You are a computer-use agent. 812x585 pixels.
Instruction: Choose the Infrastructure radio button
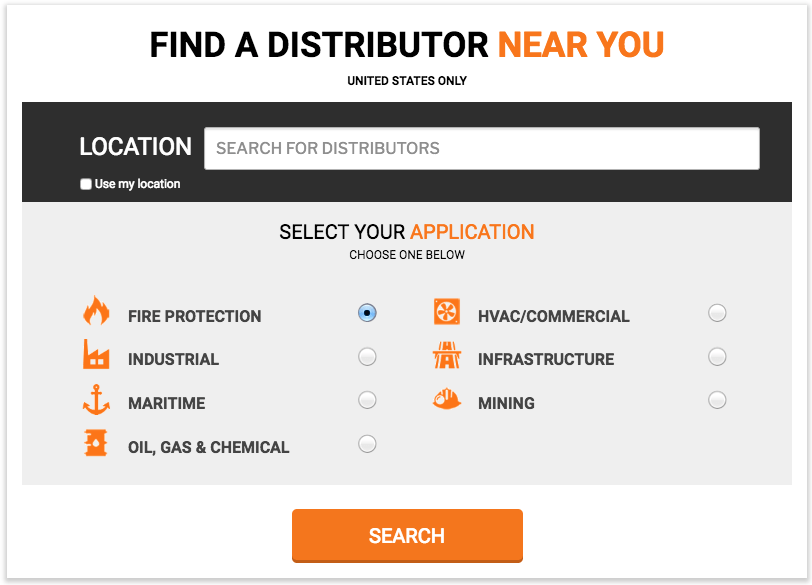717,356
